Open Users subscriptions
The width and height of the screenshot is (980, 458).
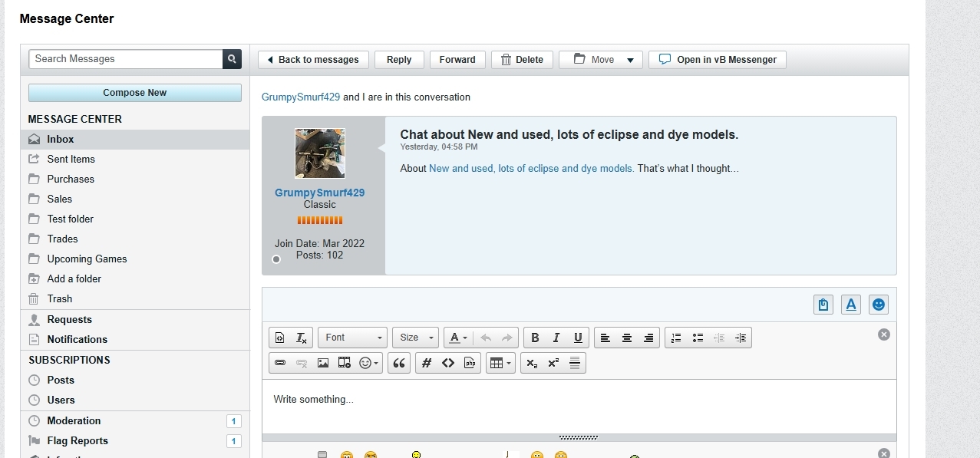135,400
